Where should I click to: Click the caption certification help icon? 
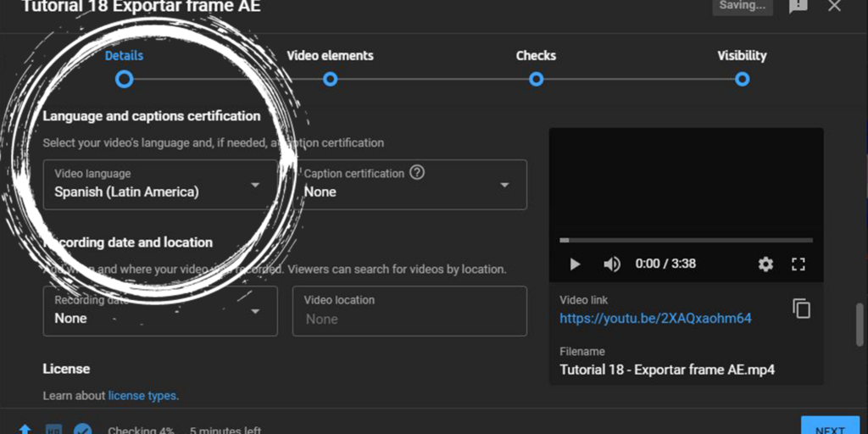click(x=417, y=173)
